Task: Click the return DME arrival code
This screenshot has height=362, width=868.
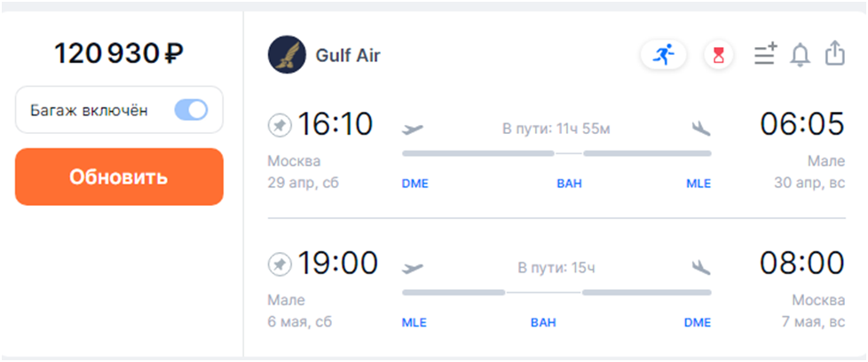Action: coord(698,322)
